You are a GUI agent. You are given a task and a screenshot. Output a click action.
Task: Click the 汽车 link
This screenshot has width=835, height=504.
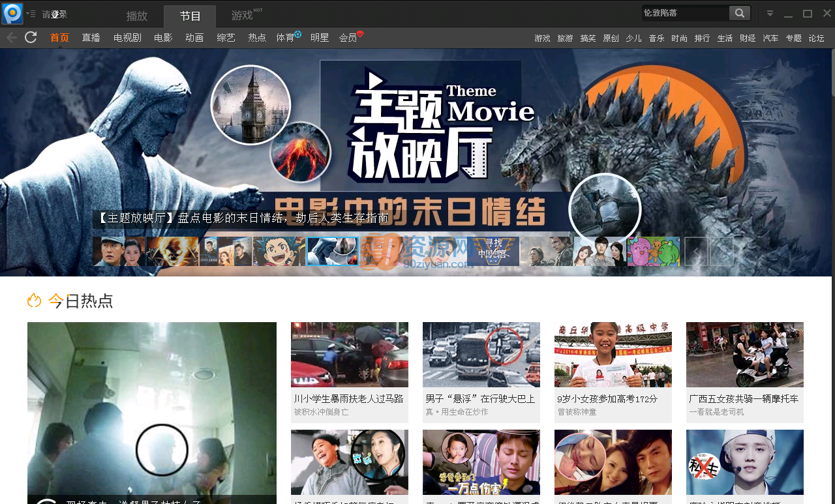click(770, 38)
